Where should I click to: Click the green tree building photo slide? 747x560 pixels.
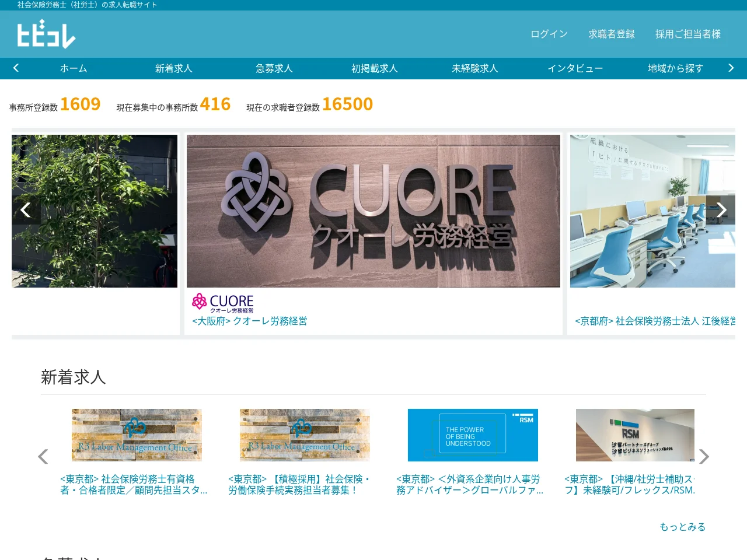click(x=95, y=211)
